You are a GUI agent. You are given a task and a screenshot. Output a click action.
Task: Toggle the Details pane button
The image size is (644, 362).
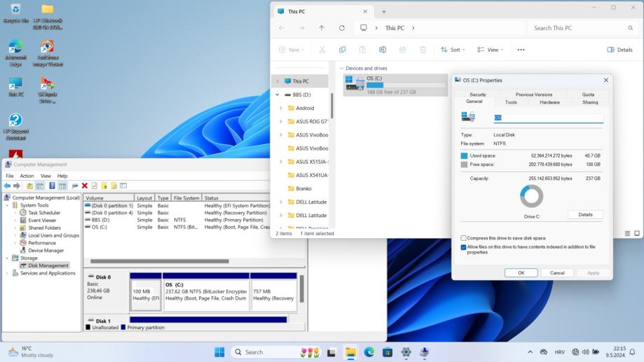coord(619,50)
